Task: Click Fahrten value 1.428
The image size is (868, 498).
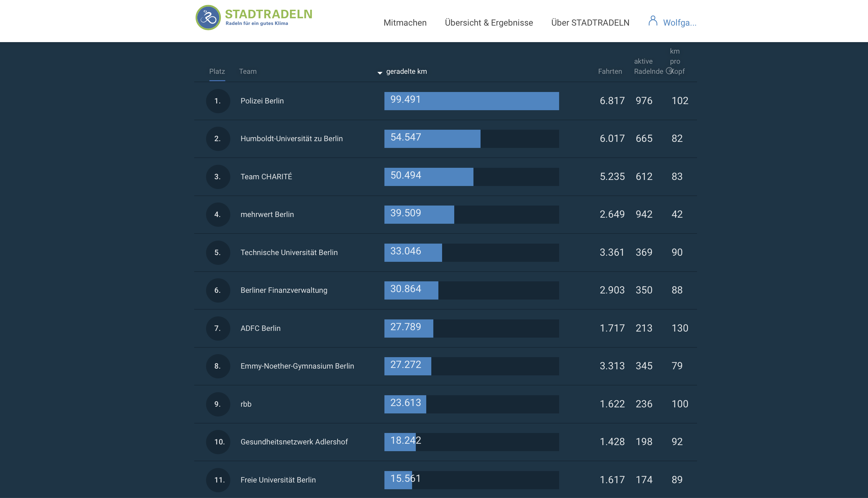Action: [612, 442]
